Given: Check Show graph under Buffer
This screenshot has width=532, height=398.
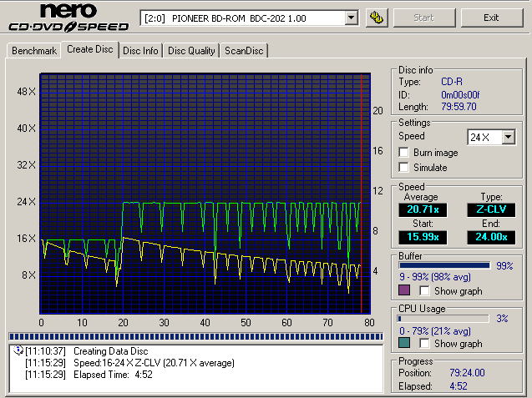Looking at the screenshot, I should tap(425, 291).
